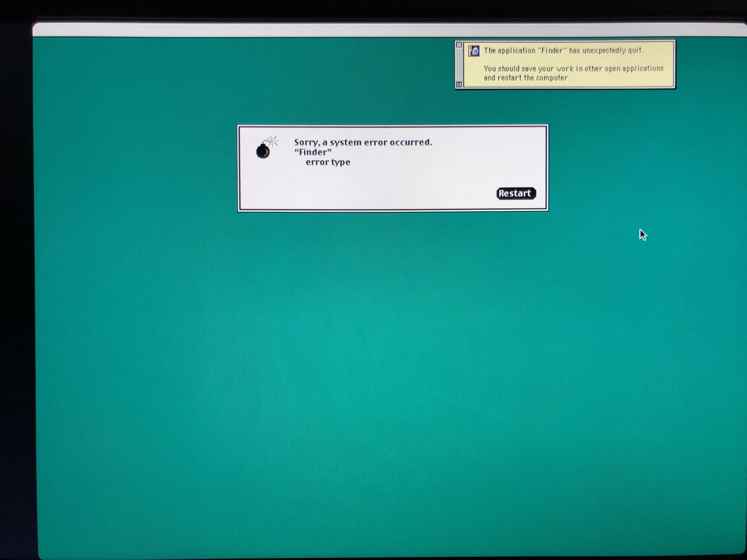Click the teal desktop left of dialog

pyautogui.click(x=135, y=169)
